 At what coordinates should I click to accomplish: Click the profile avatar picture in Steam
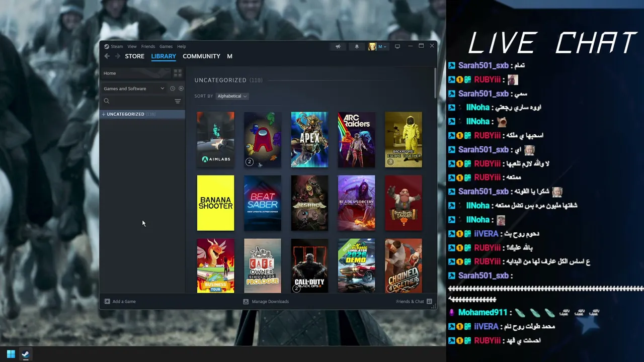tap(372, 46)
